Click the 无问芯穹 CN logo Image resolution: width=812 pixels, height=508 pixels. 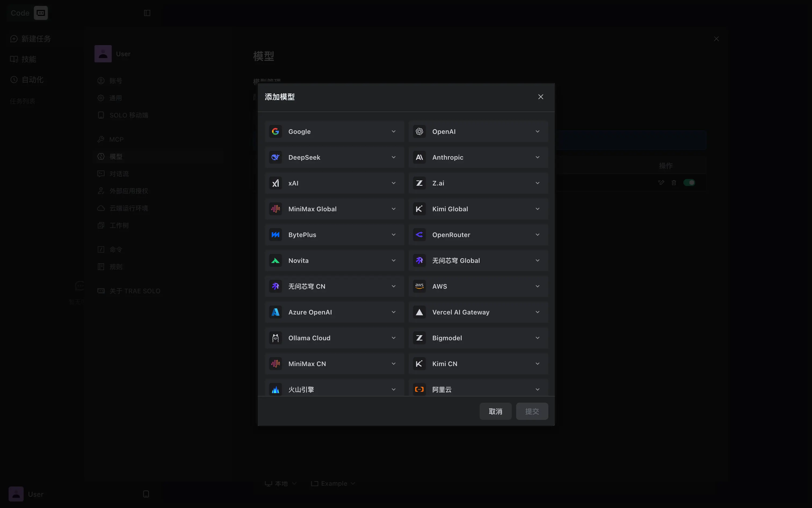pyautogui.click(x=275, y=286)
